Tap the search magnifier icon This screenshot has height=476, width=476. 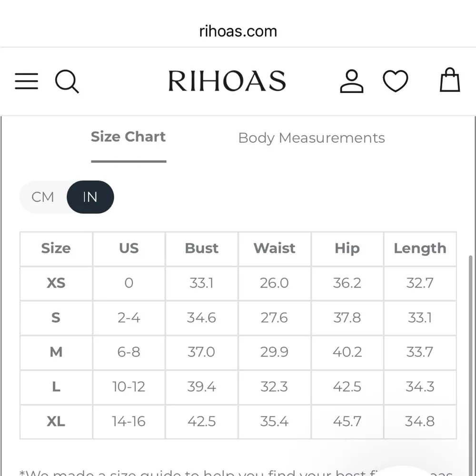click(x=67, y=81)
